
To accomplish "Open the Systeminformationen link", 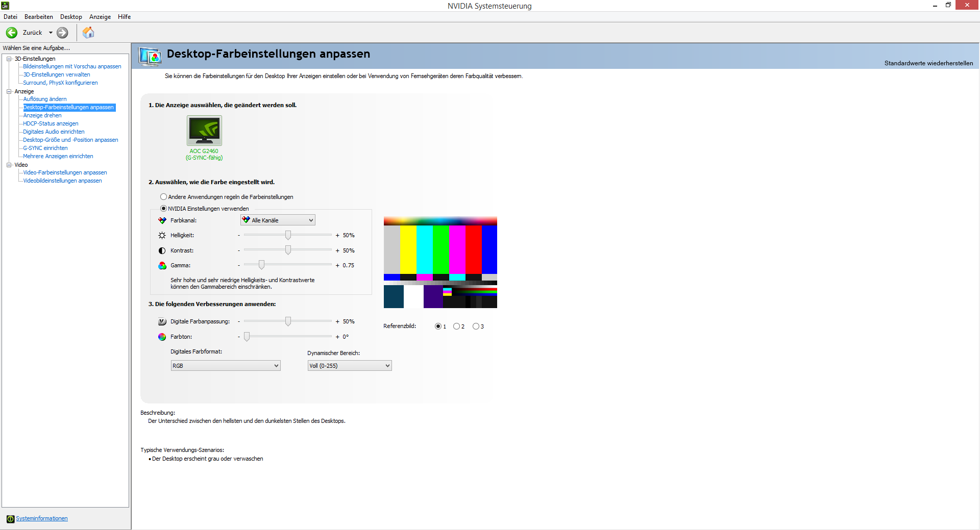I will pyautogui.click(x=42, y=519).
